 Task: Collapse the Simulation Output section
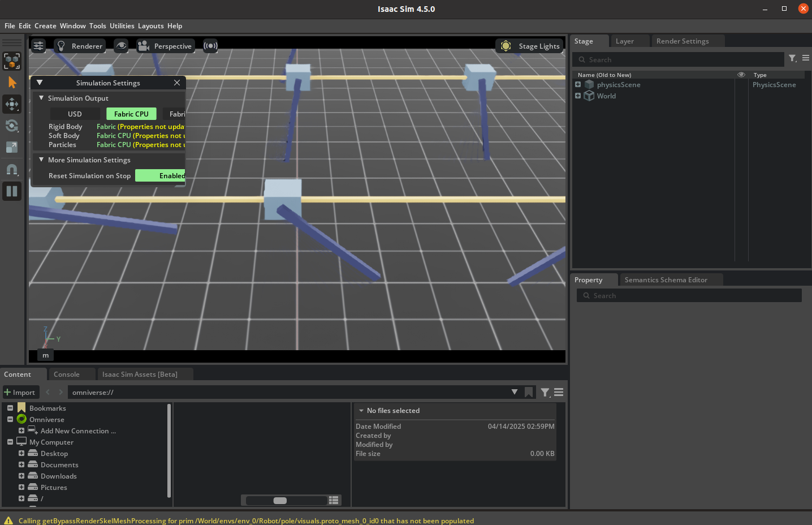point(41,98)
